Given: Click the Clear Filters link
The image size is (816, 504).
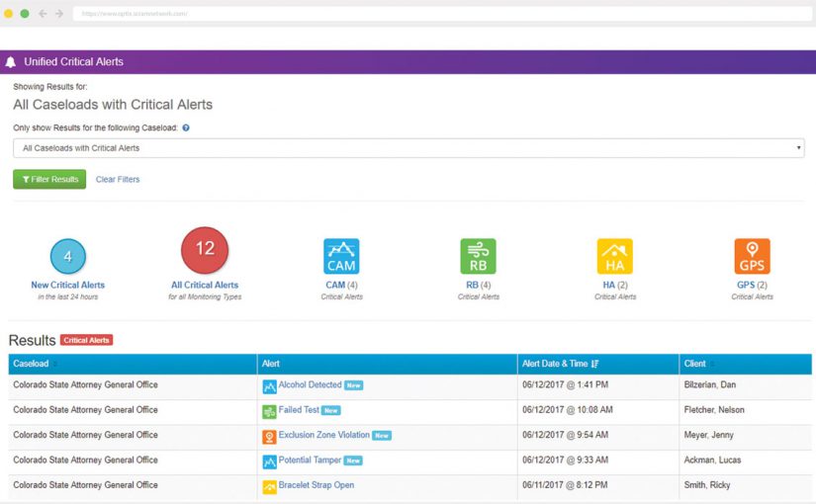Looking at the screenshot, I should (118, 180).
